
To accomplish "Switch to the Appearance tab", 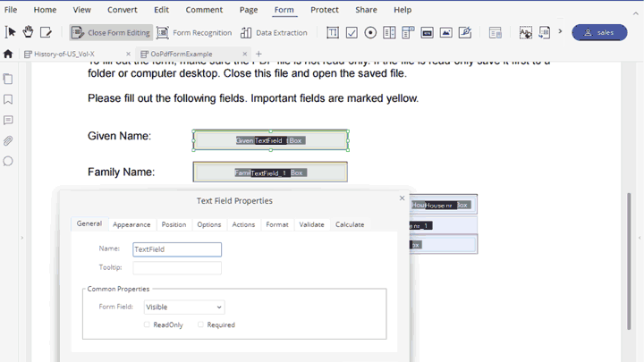I will 131,224.
